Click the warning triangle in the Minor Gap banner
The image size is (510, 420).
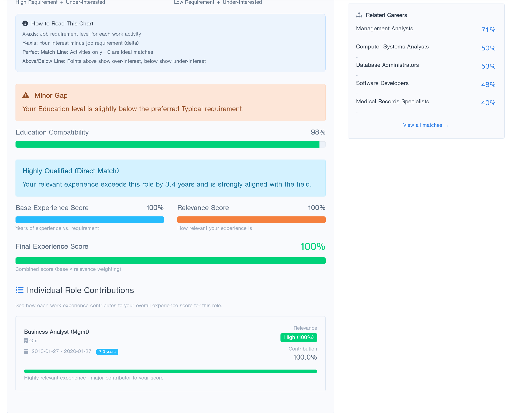click(x=26, y=95)
